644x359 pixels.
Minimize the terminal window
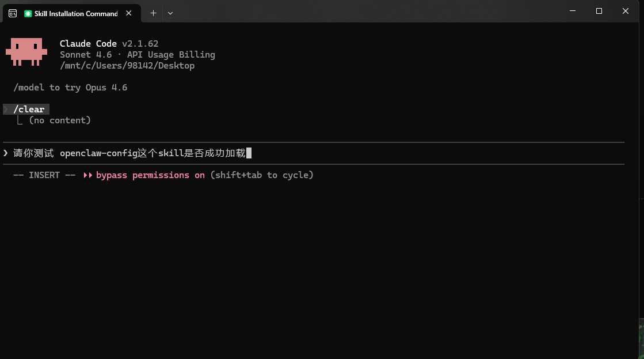click(x=572, y=11)
